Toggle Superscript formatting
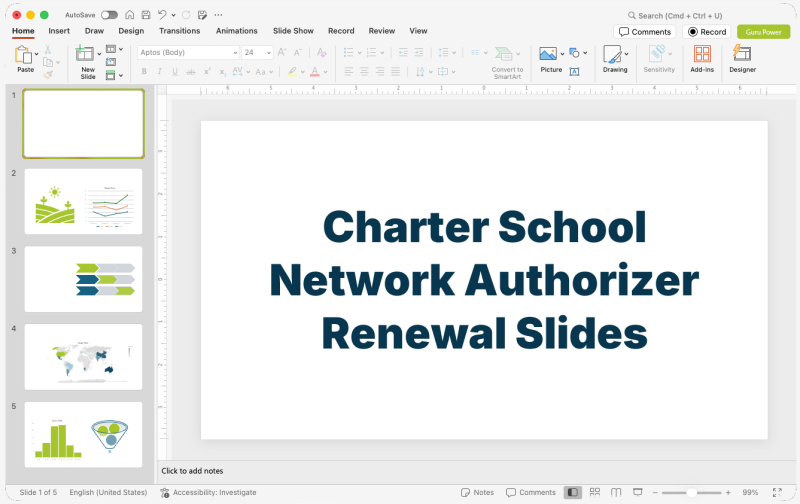Viewport: 800px width, 504px height. pyautogui.click(x=207, y=72)
